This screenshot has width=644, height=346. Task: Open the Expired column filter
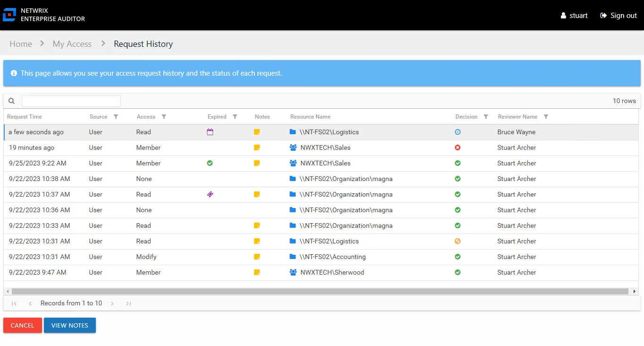235,117
